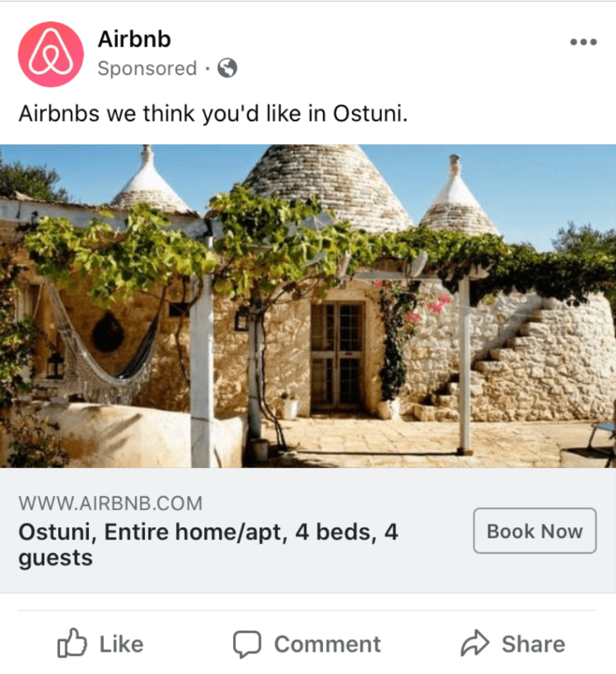Click the globe public audience icon
Screen dimensions: 616x674
click(228, 68)
